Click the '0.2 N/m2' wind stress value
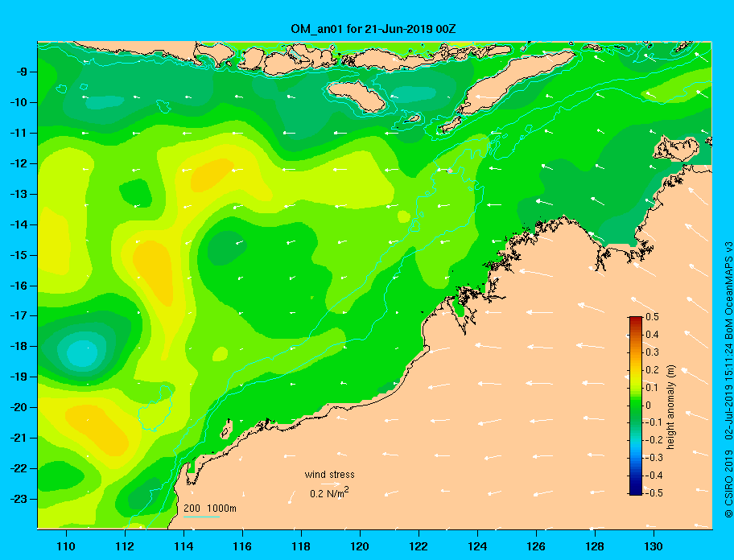The image size is (734, 560). pyautogui.click(x=329, y=492)
